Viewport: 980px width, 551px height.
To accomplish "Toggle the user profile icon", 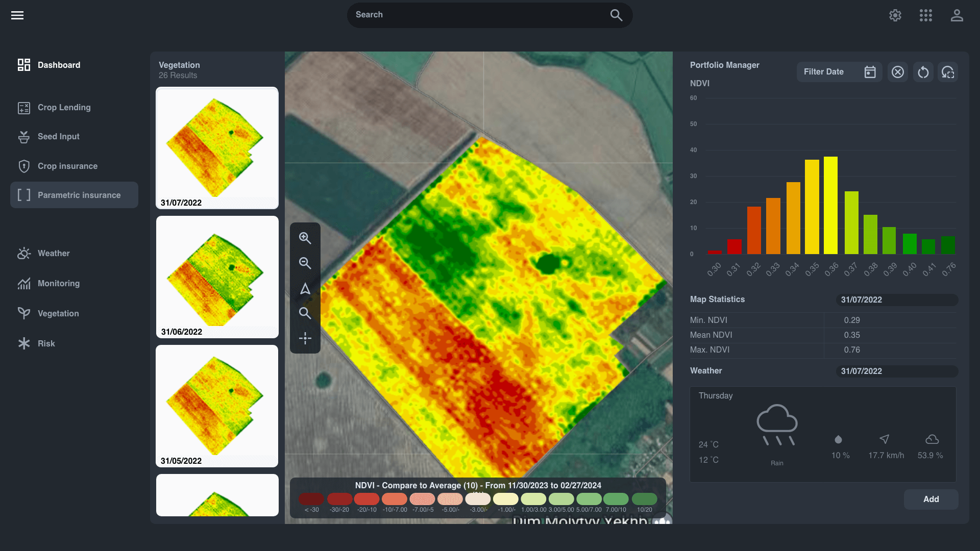I will point(957,15).
